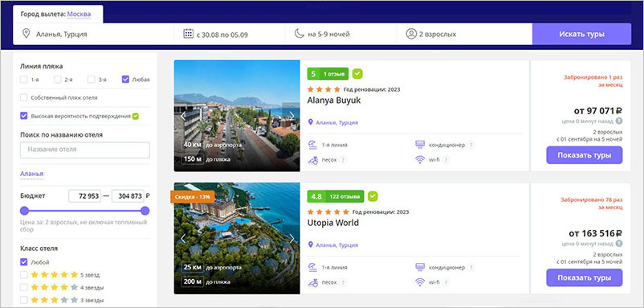Open departure city Москва selector
Image resolution: width=644 pixels, height=308 pixels.
(x=79, y=14)
